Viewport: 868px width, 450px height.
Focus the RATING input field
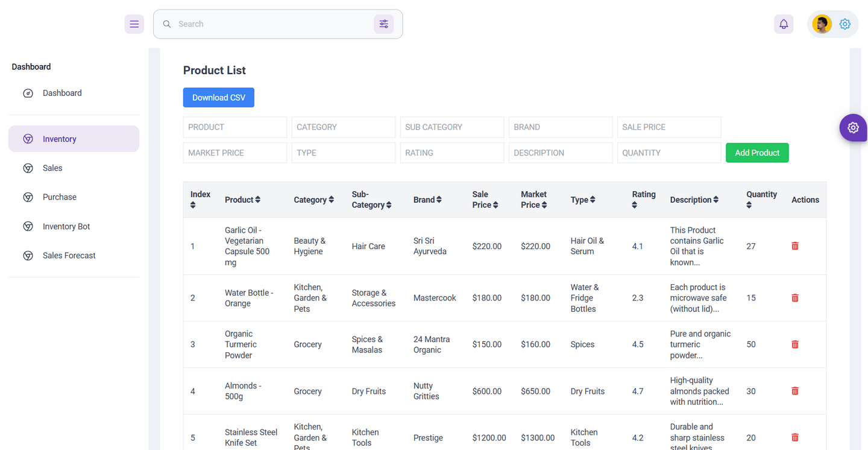click(x=452, y=153)
